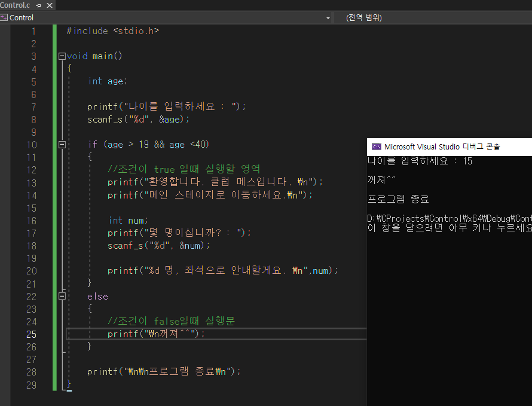The width and height of the screenshot is (532, 406).
Task: Click the int num; declaration
Action: click(128, 220)
